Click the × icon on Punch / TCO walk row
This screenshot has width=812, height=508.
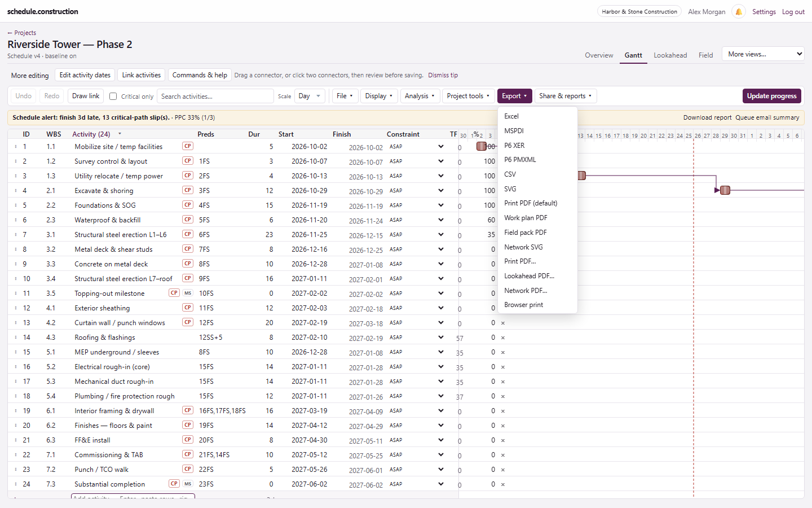(503, 470)
